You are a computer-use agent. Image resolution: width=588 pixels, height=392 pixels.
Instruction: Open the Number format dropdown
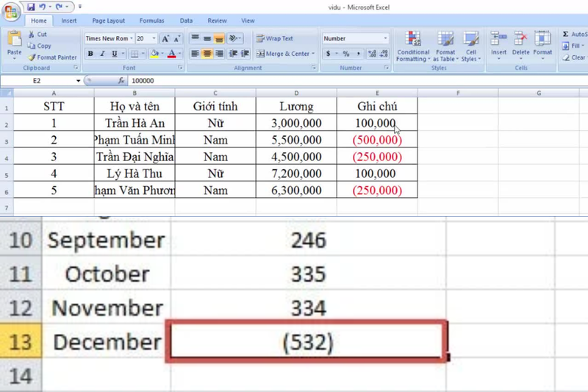385,38
